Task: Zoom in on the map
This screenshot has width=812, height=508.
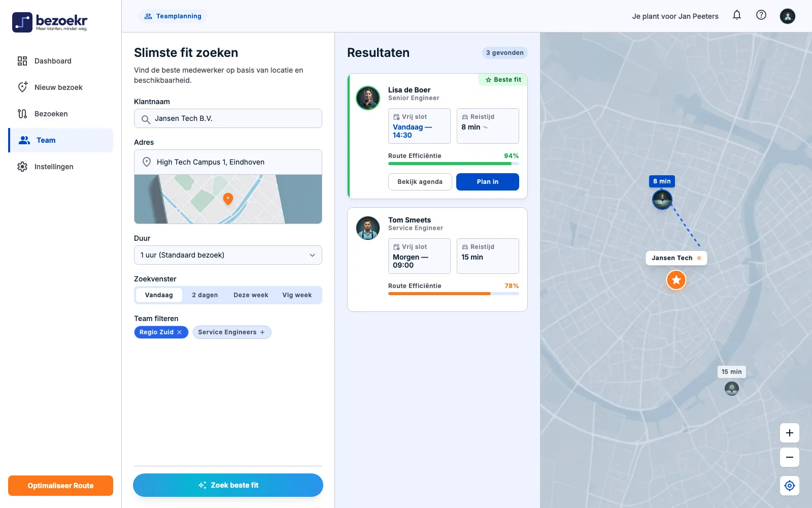Action: tap(790, 433)
